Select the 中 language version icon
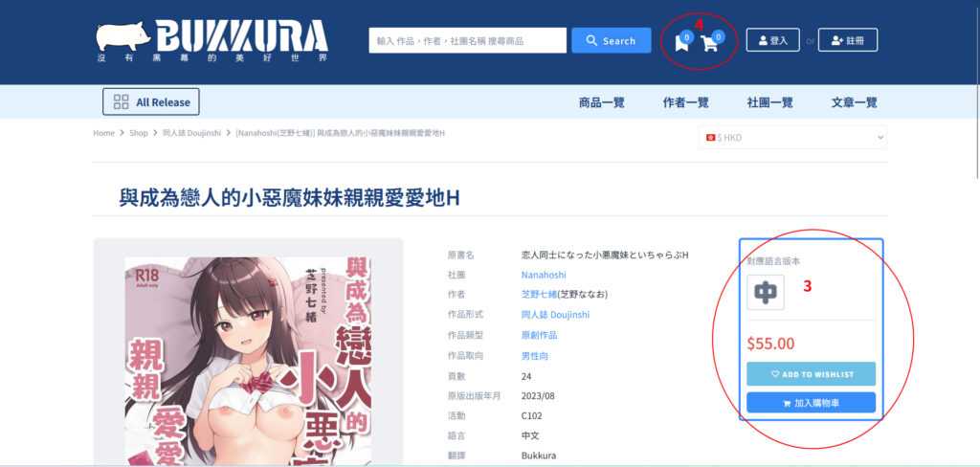 (766, 292)
